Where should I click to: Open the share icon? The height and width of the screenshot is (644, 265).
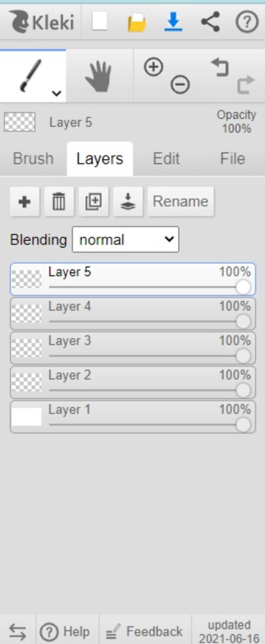click(210, 22)
